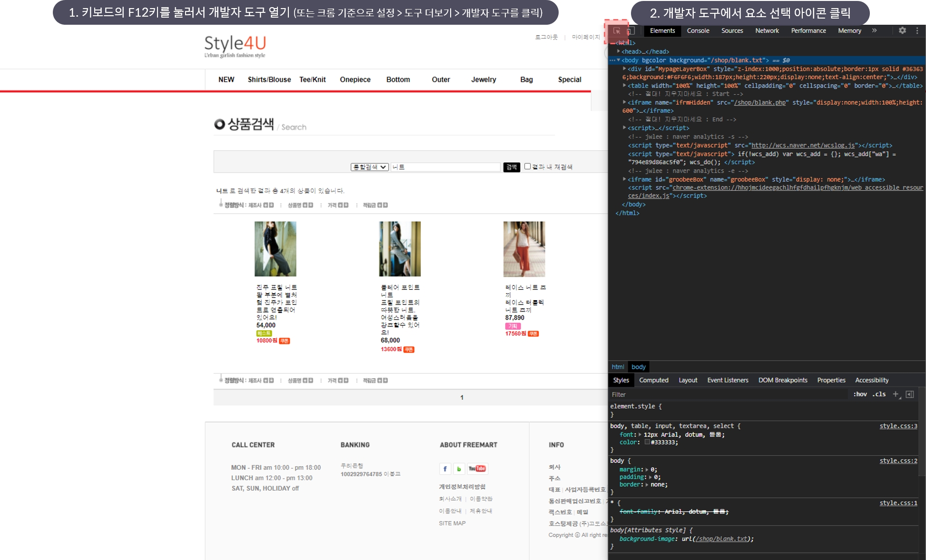
Task: Toggle the device toolbar icon in DevTools
Action: pos(631,31)
